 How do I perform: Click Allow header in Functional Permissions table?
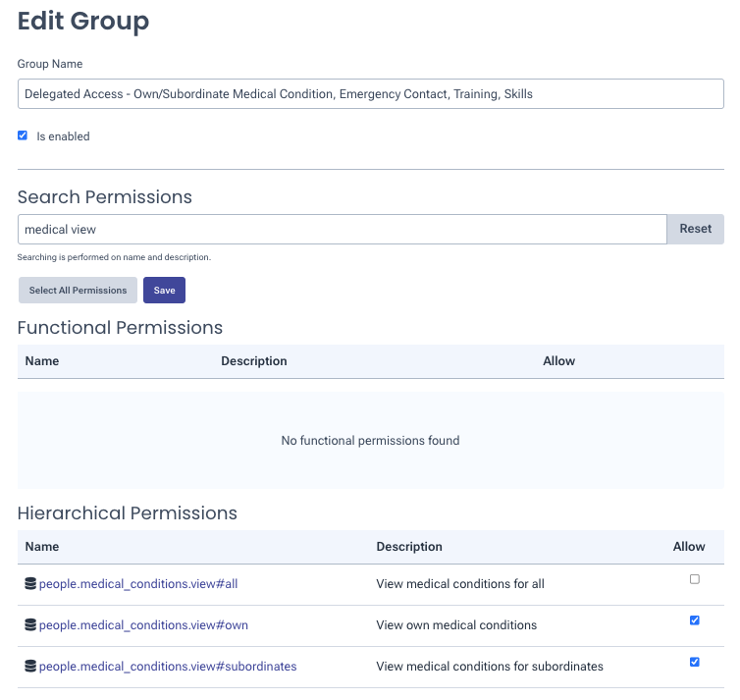[x=558, y=361]
